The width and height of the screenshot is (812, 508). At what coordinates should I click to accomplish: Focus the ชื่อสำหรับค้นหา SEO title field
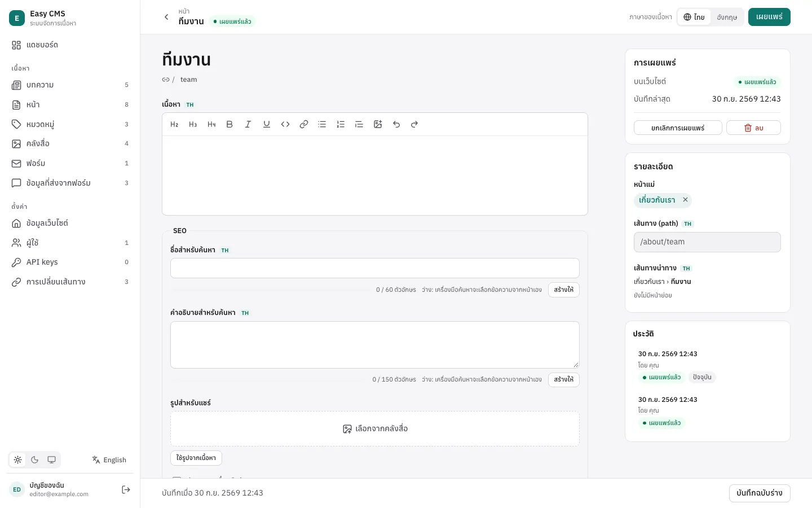(375, 268)
